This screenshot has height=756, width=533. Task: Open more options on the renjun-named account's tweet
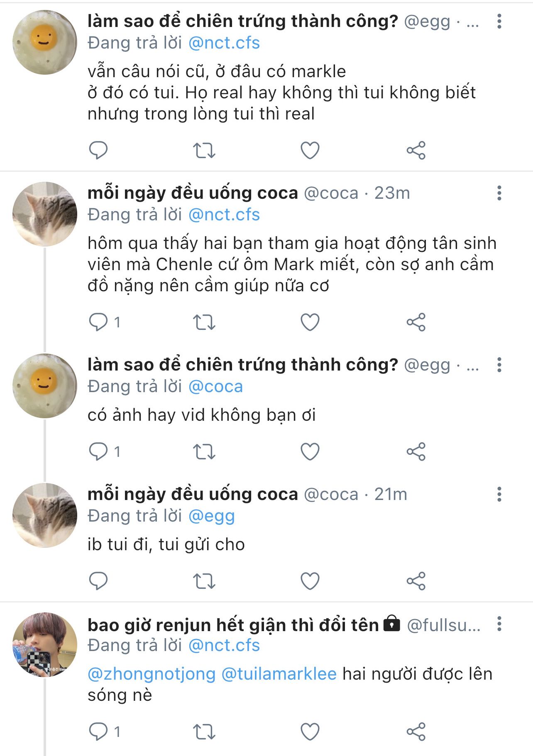pos(499,624)
